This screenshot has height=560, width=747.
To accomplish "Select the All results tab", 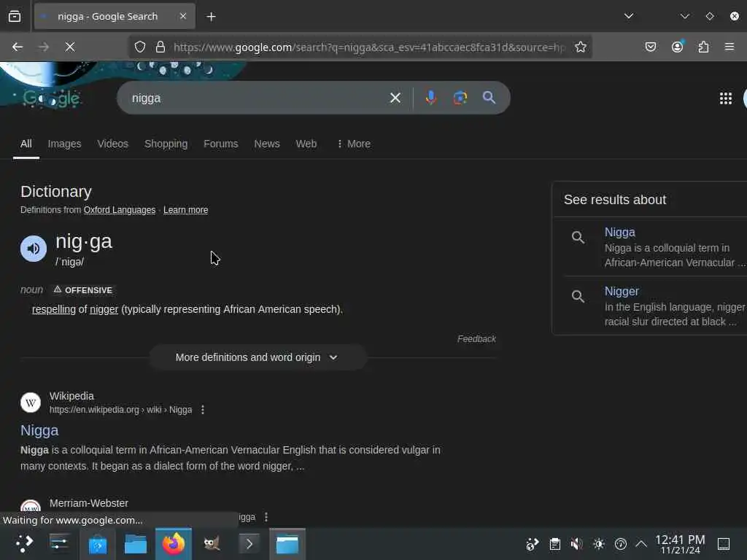I will tap(26, 144).
